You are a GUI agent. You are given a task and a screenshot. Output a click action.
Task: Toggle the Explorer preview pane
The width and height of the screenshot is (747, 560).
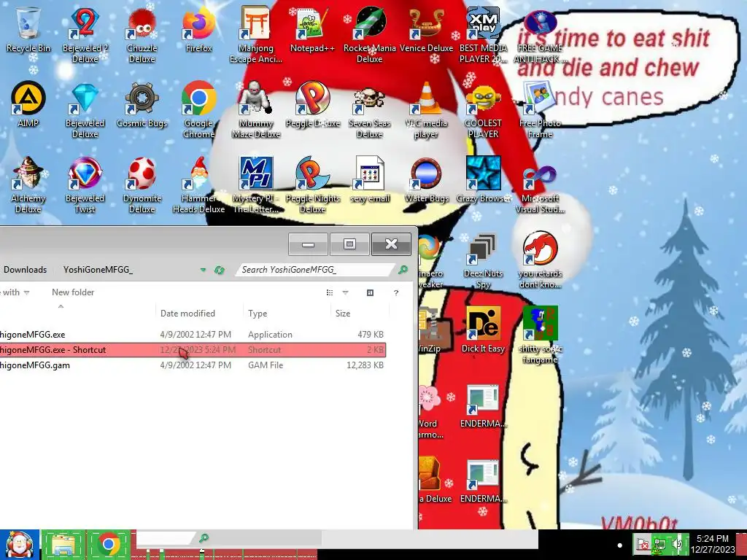coord(370,292)
